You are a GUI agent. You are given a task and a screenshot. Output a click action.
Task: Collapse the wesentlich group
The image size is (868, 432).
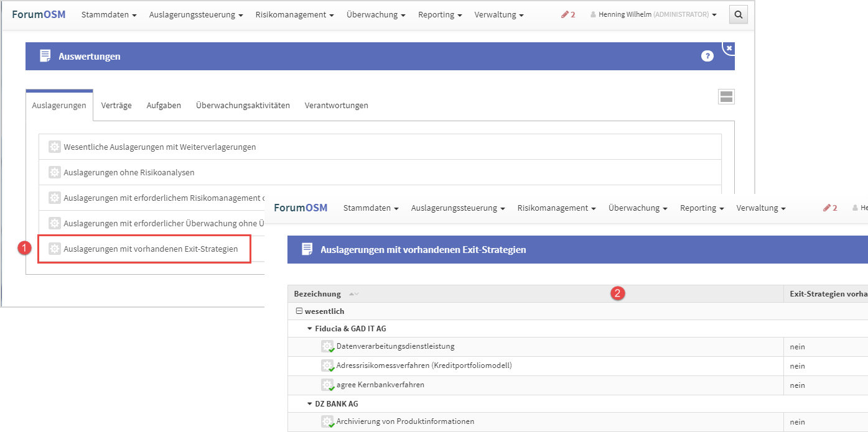click(299, 311)
